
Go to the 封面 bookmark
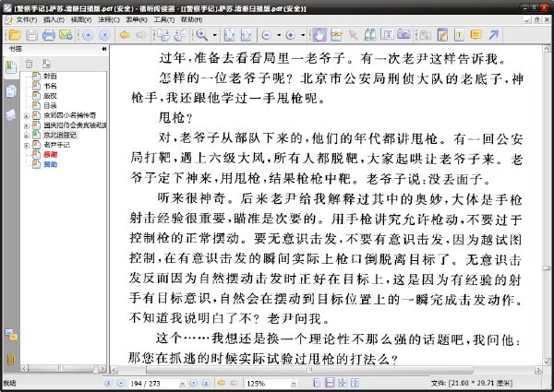pyautogui.click(x=50, y=77)
